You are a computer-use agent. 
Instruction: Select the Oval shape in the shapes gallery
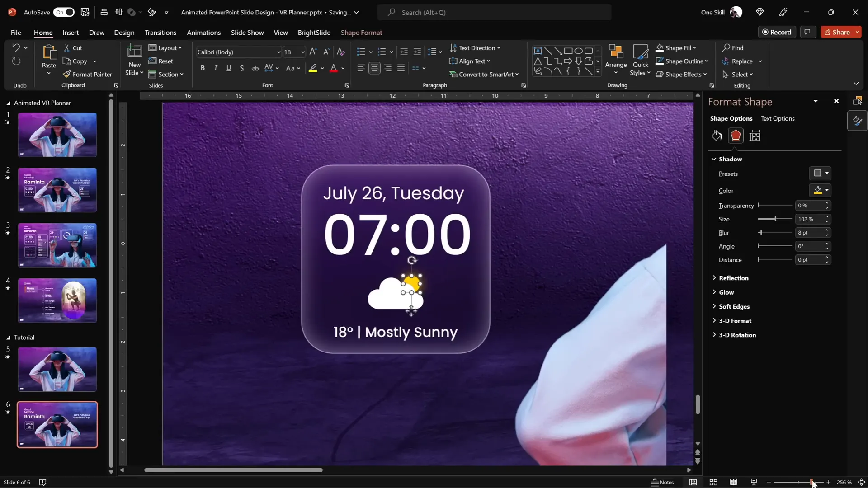pyautogui.click(x=579, y=51)
